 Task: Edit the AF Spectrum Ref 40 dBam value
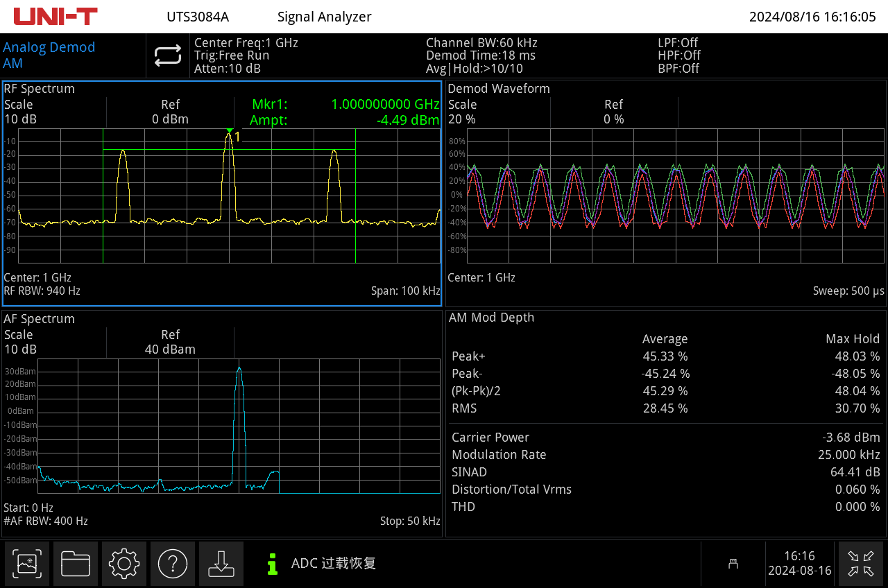170,342
